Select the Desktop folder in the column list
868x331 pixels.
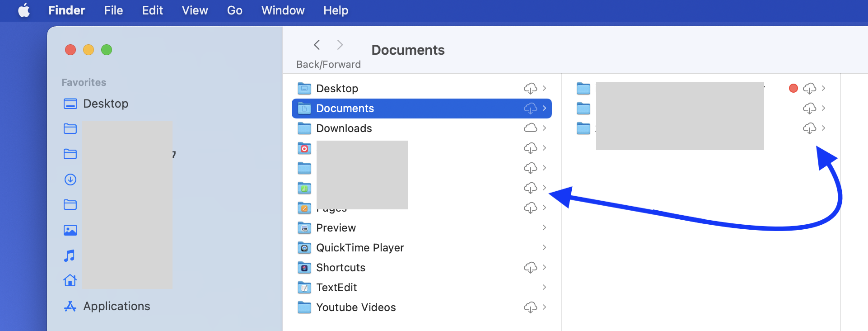coord(422,88)
